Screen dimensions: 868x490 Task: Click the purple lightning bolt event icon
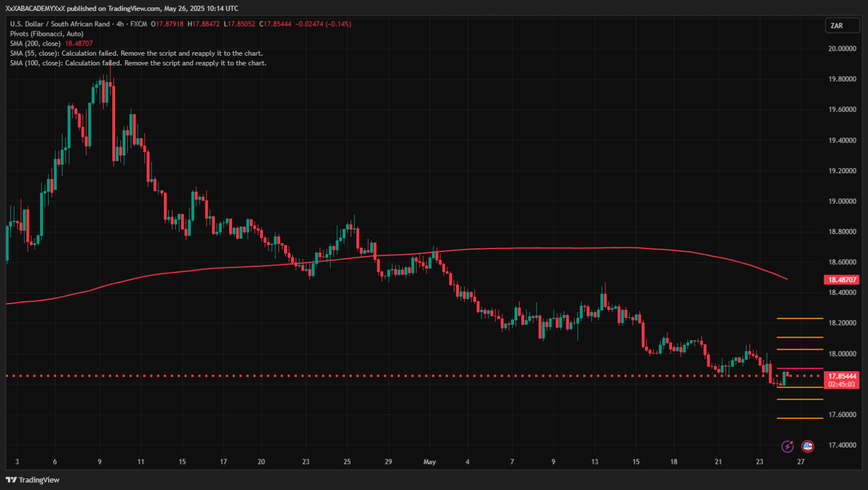(x=787, y=446)
